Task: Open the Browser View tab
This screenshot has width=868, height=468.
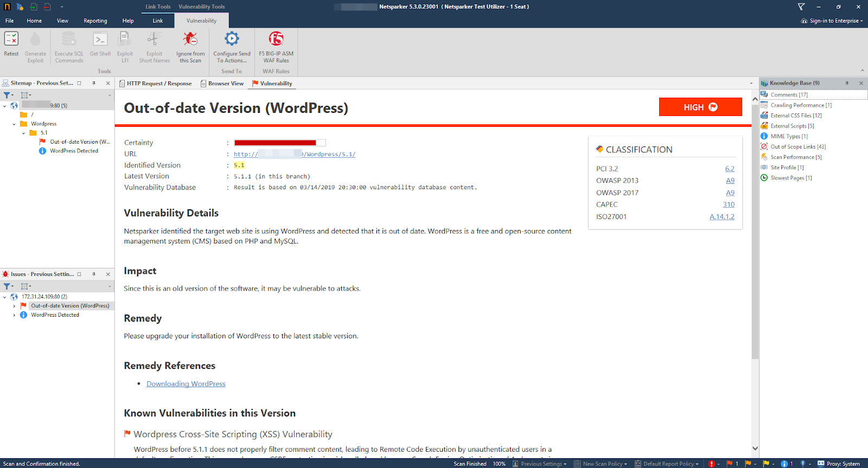Action: pyautogui.click(x=222, y=84)
